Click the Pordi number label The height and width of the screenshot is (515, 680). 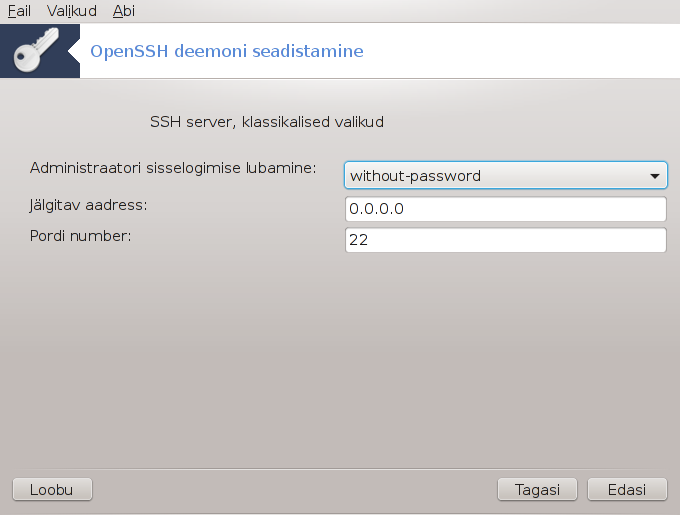point(80,236)
